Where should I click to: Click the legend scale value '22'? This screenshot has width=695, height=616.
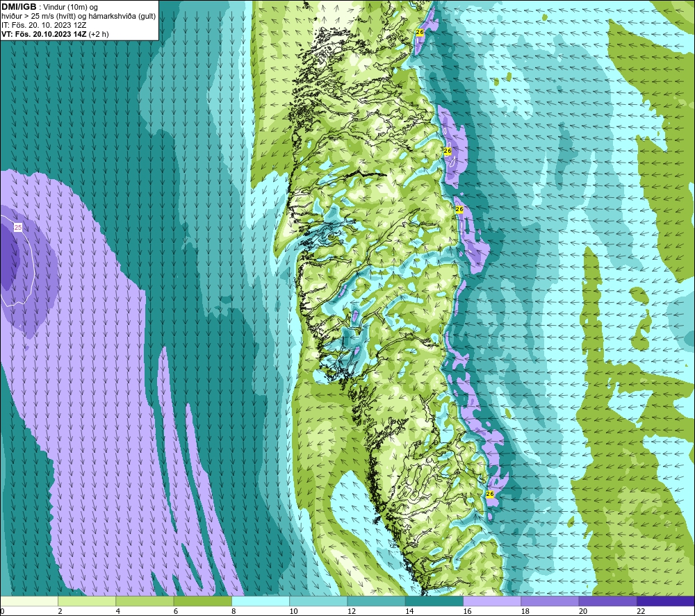641,611
